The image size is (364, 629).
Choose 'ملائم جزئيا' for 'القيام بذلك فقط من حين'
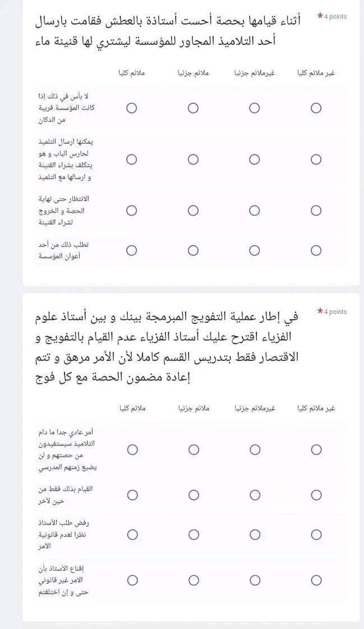[x=194, y=495]
